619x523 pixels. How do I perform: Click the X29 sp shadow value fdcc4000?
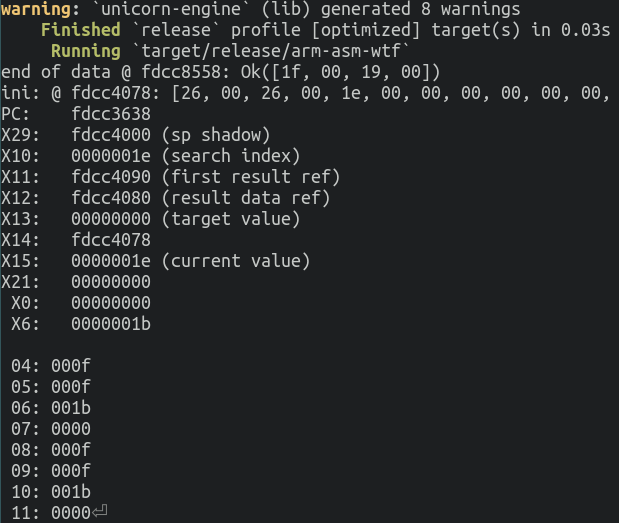(x=111, y=135)
